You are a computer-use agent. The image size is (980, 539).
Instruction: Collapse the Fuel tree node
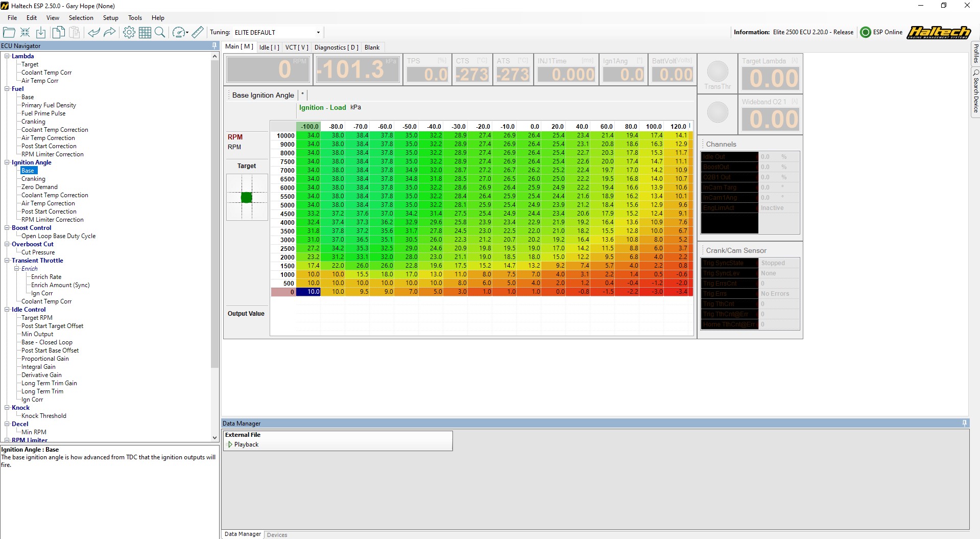click(7, 89)
